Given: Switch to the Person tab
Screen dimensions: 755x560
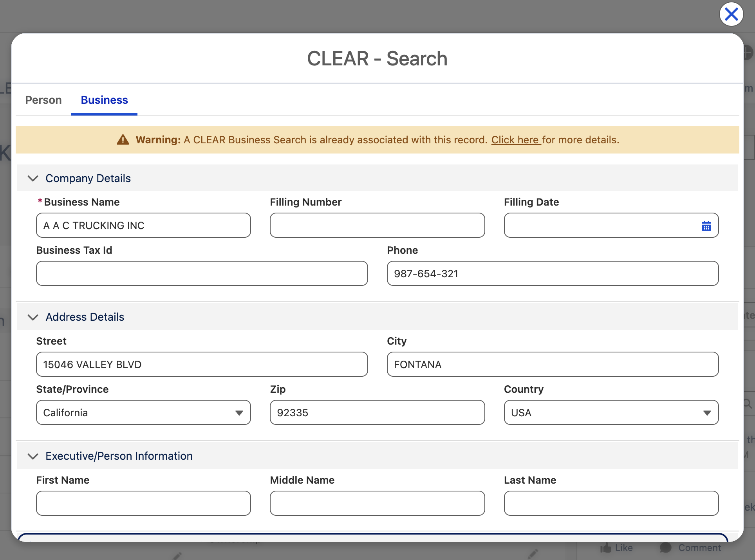Looking at the screenshot, I should (x=43, y=100).
